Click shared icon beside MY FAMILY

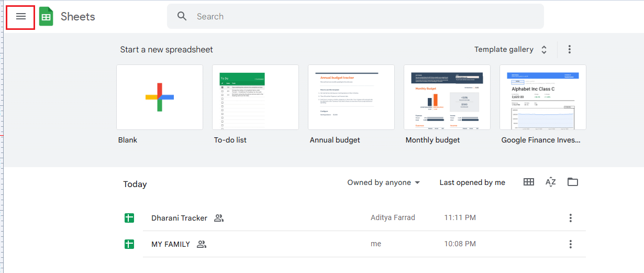tap(202, 244)
